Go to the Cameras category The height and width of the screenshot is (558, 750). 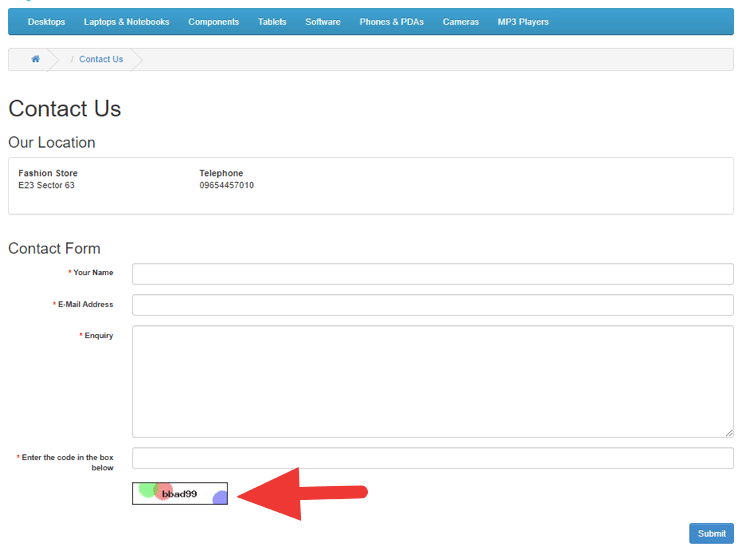(461, 22)
